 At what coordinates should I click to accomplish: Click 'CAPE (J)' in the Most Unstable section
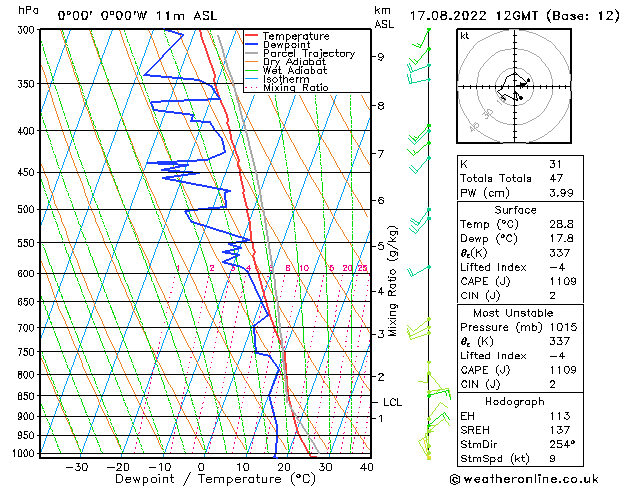[x=485, y=370]
